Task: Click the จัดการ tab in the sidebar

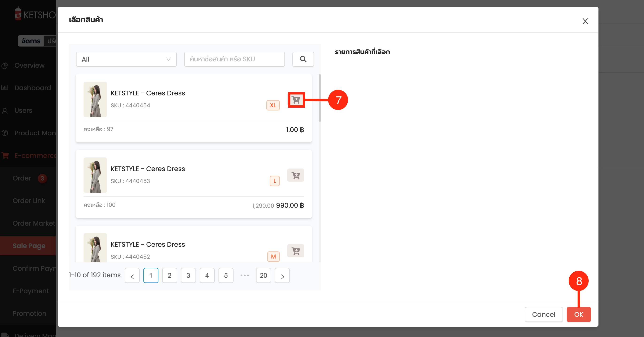Action: click(x=31, y=41)
